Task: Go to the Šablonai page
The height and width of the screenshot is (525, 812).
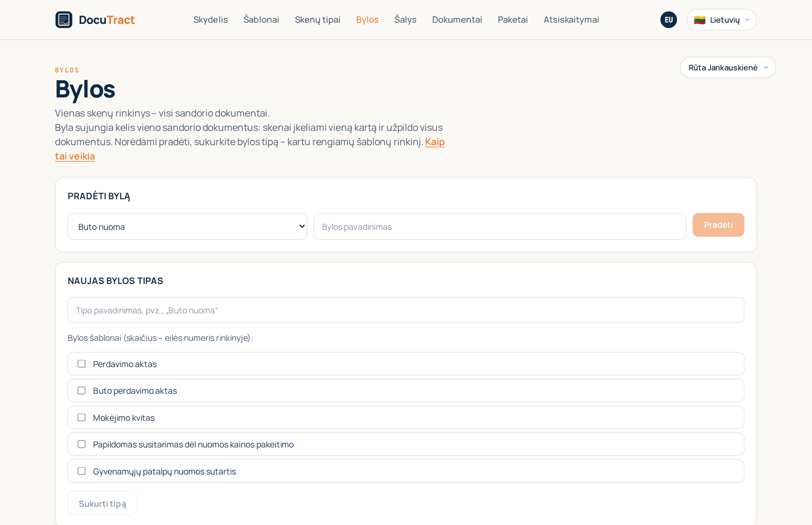Action: point(261,19)
